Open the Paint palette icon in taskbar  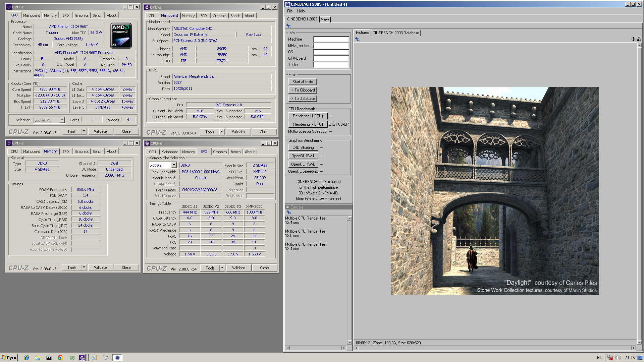(x=95, y=358)
